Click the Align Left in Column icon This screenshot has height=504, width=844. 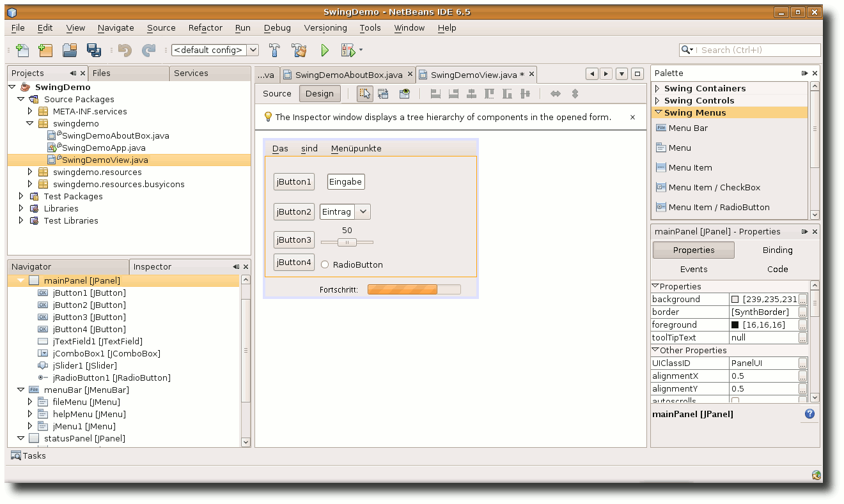tap(435, 94)
